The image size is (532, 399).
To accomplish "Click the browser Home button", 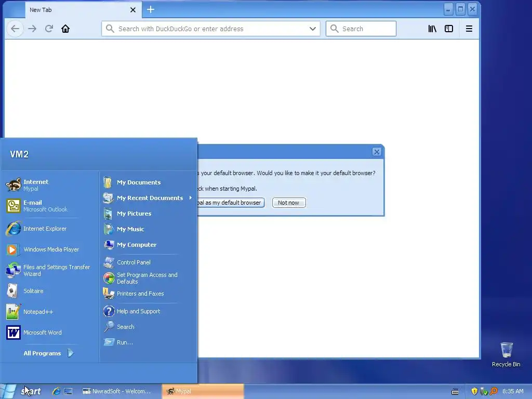I will (x=65, y=29).
